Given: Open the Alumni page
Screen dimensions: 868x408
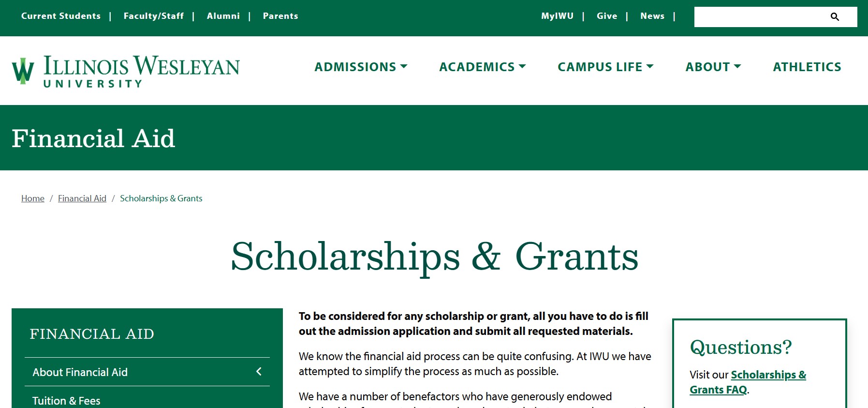Looking at the screenshot, I should click(223, 16).
